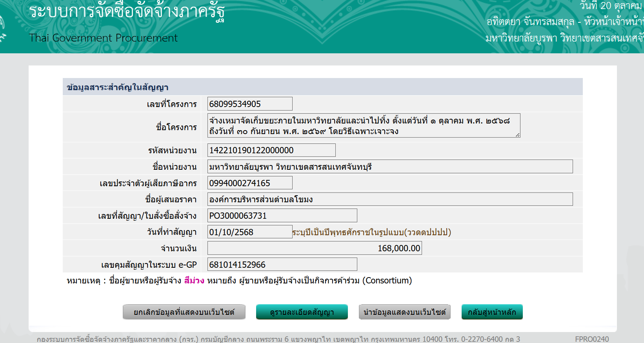Image resolution: width=644 pixels, height=343 pixels.
Task: Click the ชื่อหน่วยงาน field with มหาวิทยาลัยบูรพา
Action: 389,167
